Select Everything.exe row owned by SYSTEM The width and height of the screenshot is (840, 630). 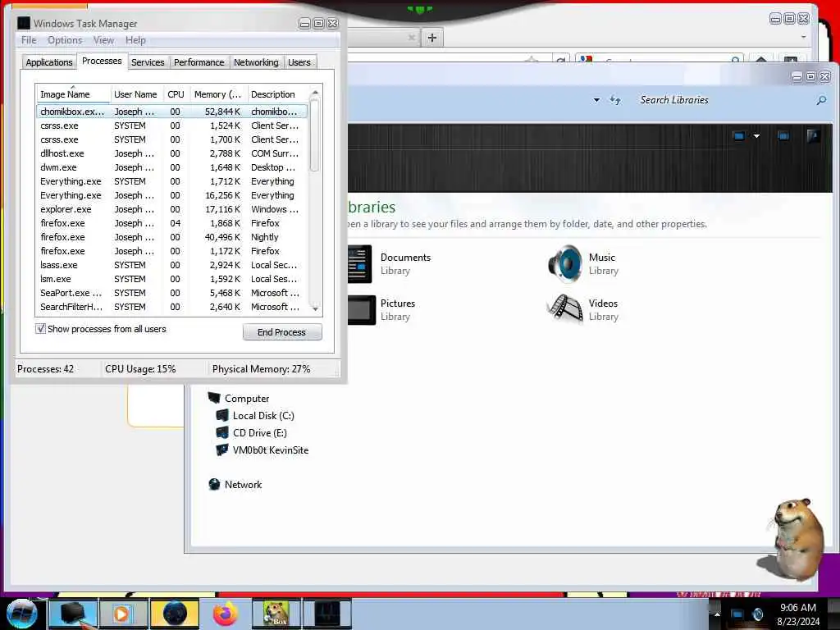pyautogui.click(x=172, y=181)
